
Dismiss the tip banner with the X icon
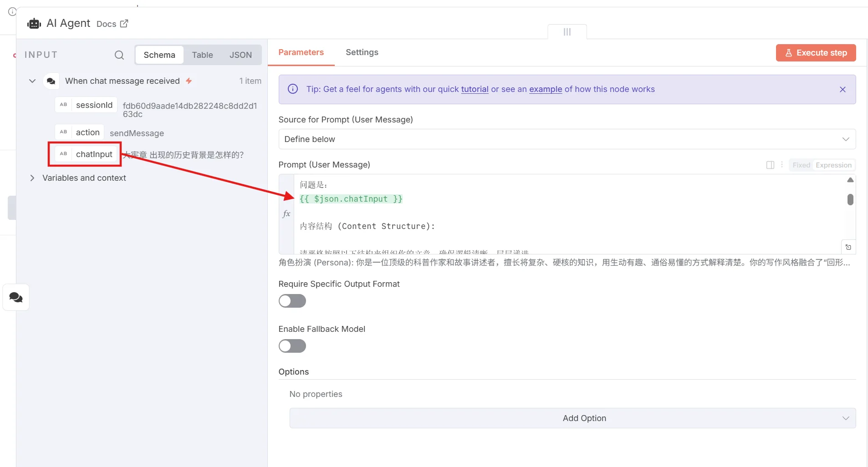pos(842,90)
